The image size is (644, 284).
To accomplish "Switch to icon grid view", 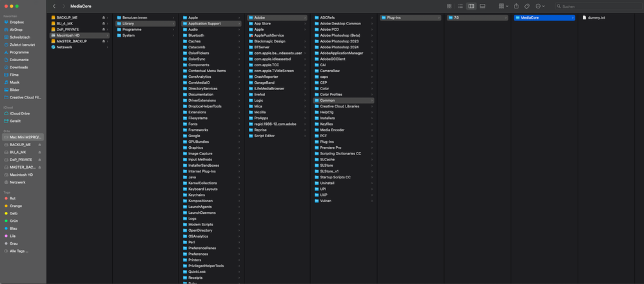I will point(449,6).
